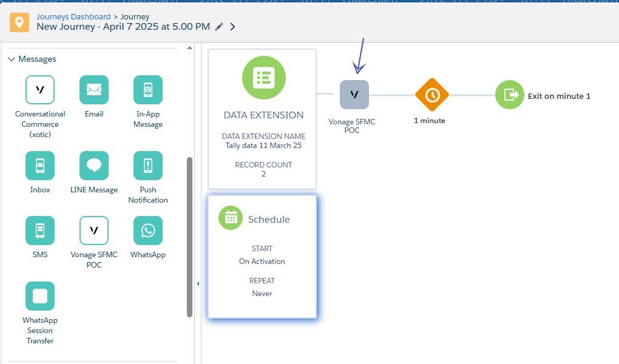The image size is (619, 364).
Task: Click the 'Schedule' card heading
Action: pos(269,220)
